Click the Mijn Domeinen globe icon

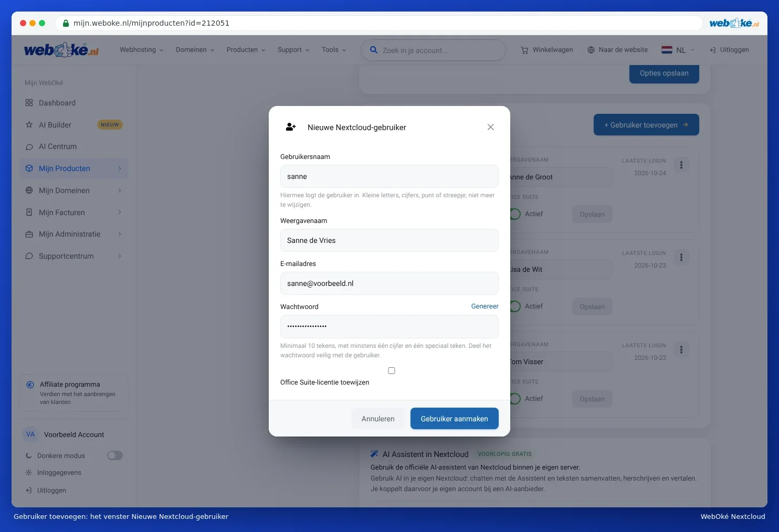29,190
